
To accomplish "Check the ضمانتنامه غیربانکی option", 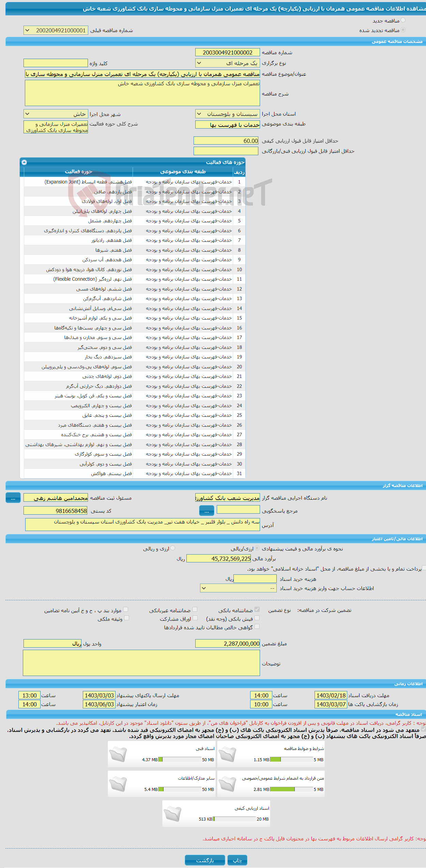I will coord(195,609).
